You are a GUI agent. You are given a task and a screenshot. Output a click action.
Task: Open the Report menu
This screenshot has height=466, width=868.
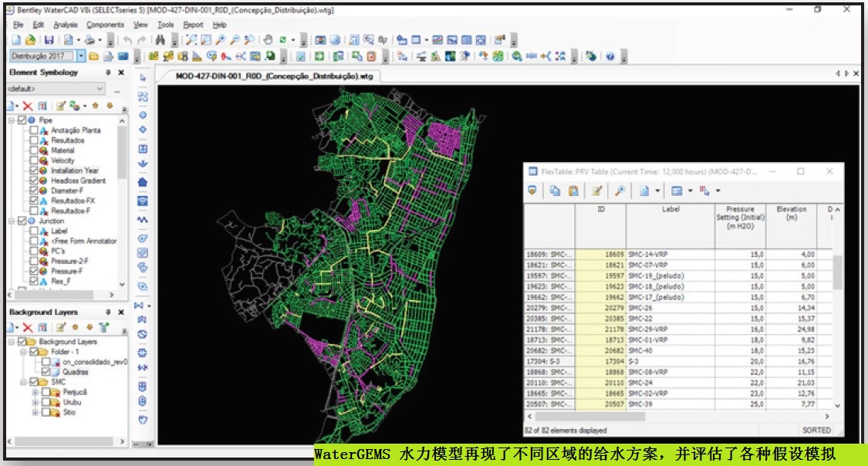click(193, 25)
